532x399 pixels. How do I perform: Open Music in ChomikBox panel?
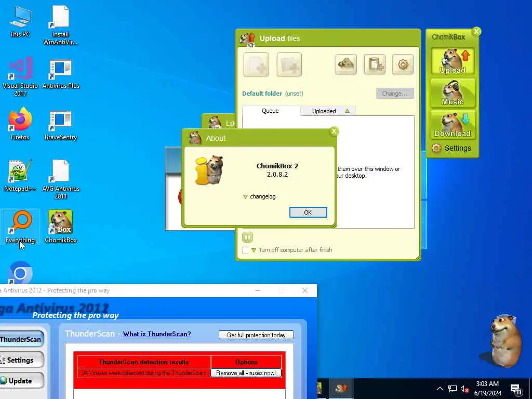(453, 93)
